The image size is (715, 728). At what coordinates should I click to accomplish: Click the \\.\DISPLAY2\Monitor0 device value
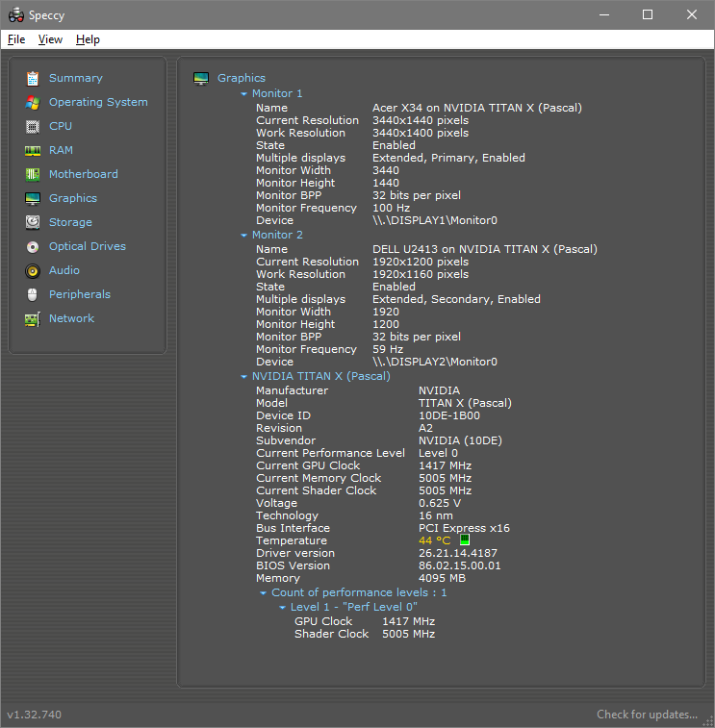(434, 363)
